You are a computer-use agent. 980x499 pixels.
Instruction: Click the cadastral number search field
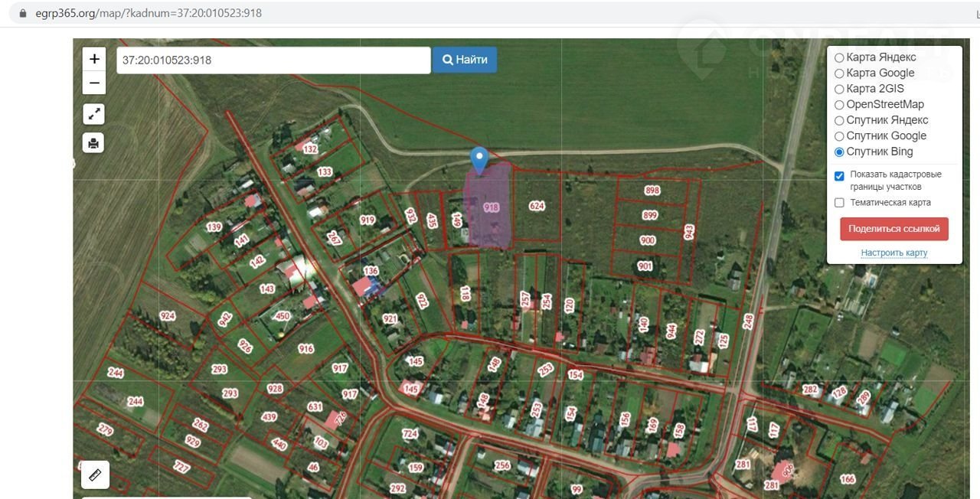[273, 60]
